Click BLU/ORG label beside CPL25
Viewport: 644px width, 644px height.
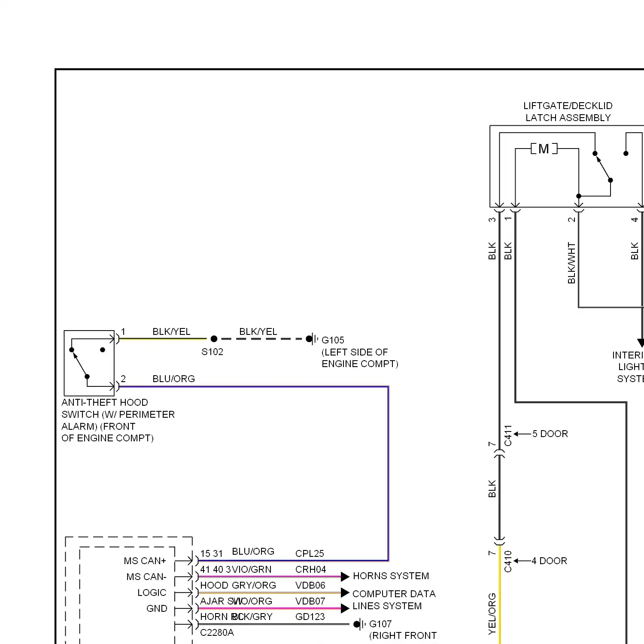(253, 551)
